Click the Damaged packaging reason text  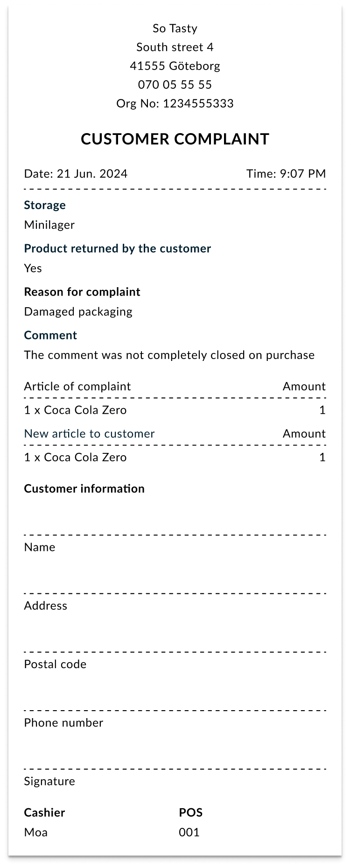tap(78, 311)
